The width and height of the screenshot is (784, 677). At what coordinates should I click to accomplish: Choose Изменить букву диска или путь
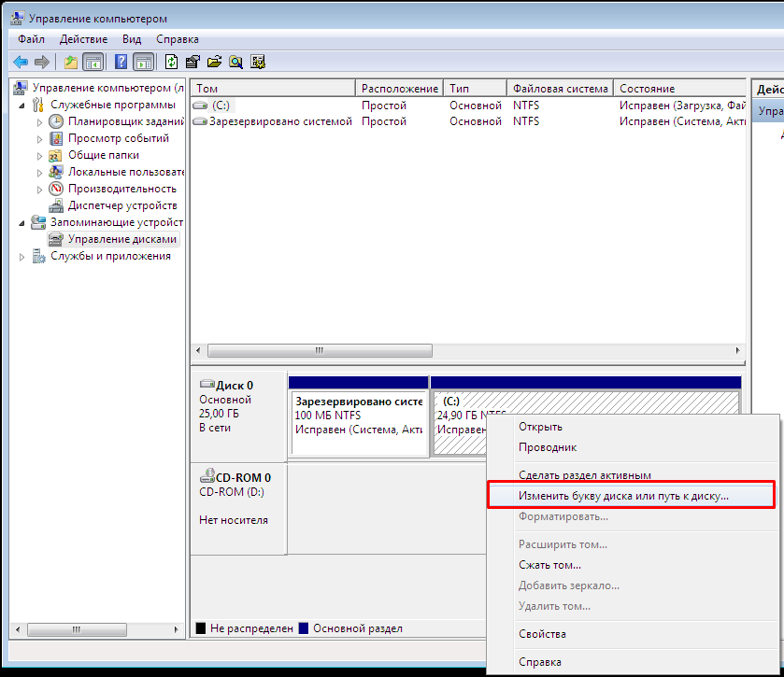click(631, 496)
